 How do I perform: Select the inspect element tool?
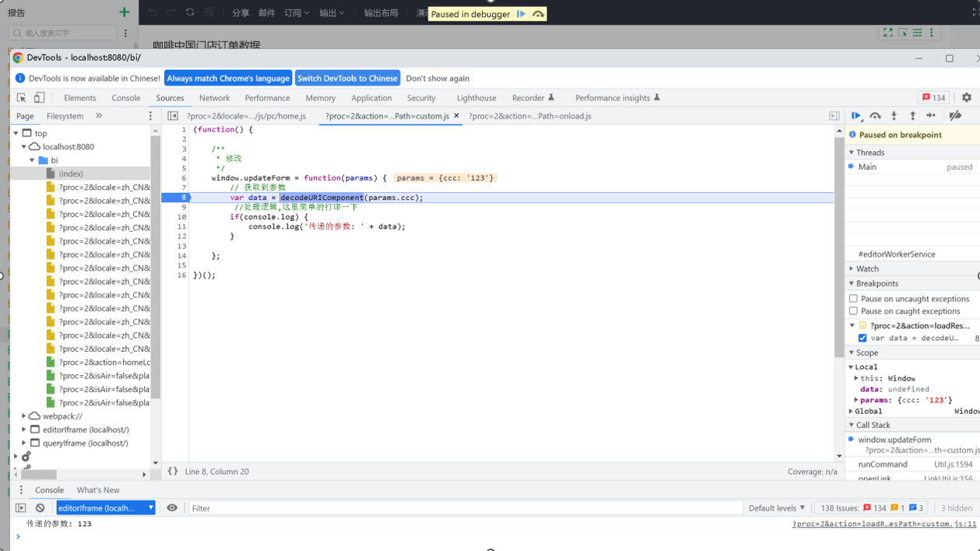coord(22,97)
